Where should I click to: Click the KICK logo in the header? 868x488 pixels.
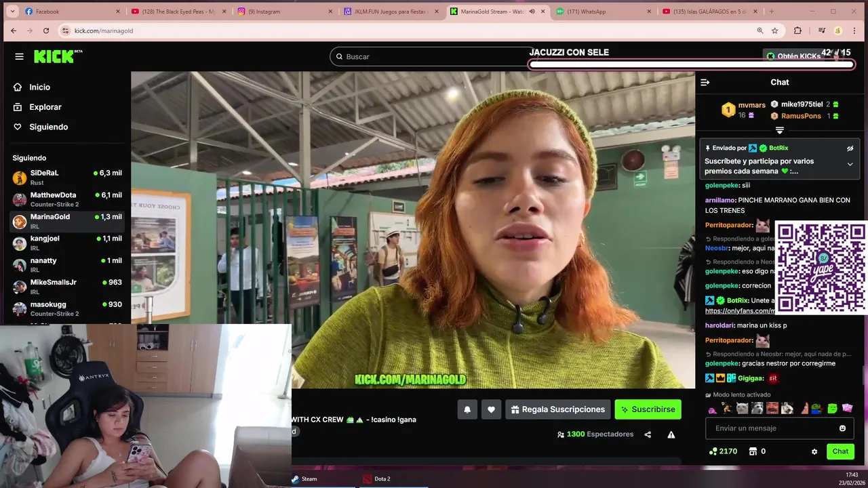tap(58, 57)
